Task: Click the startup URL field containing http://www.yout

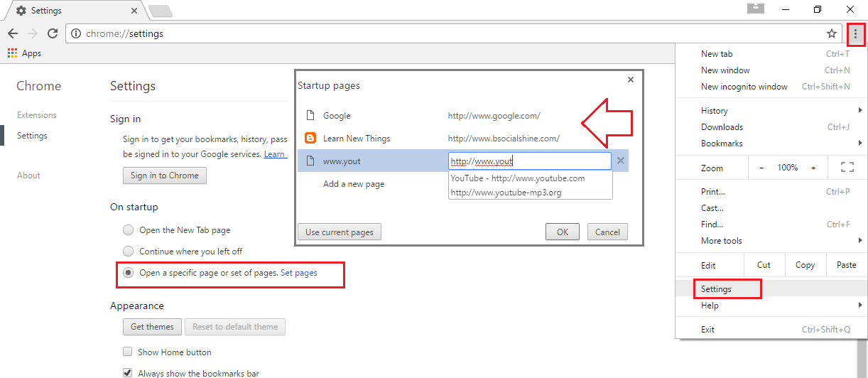Action: [530, 161]
